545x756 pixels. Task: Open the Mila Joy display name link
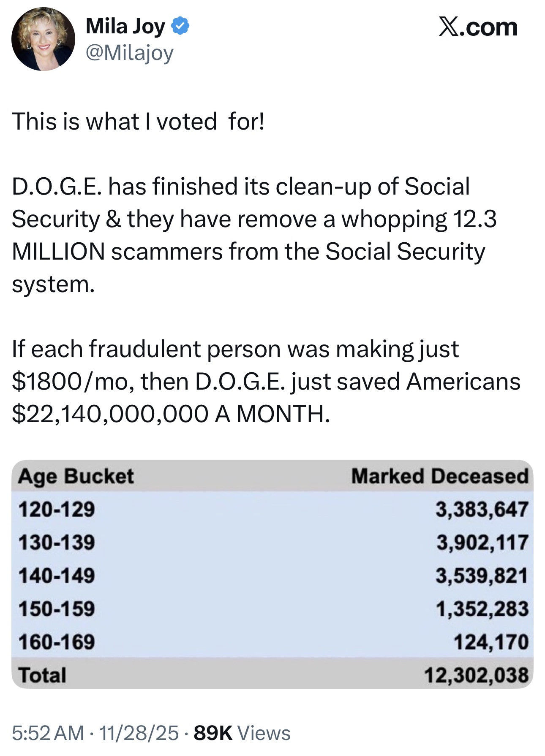(125, 26)
